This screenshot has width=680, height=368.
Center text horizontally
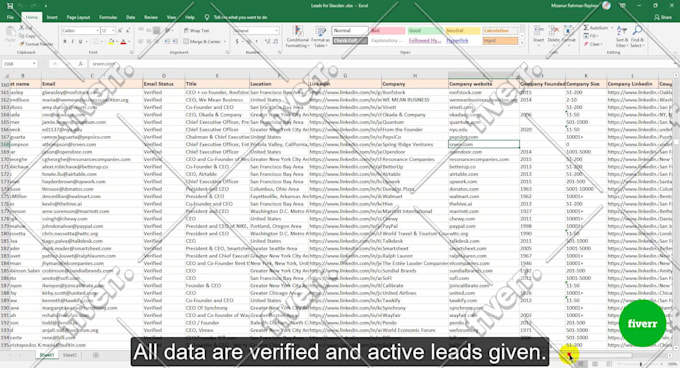tap(149, 42)
